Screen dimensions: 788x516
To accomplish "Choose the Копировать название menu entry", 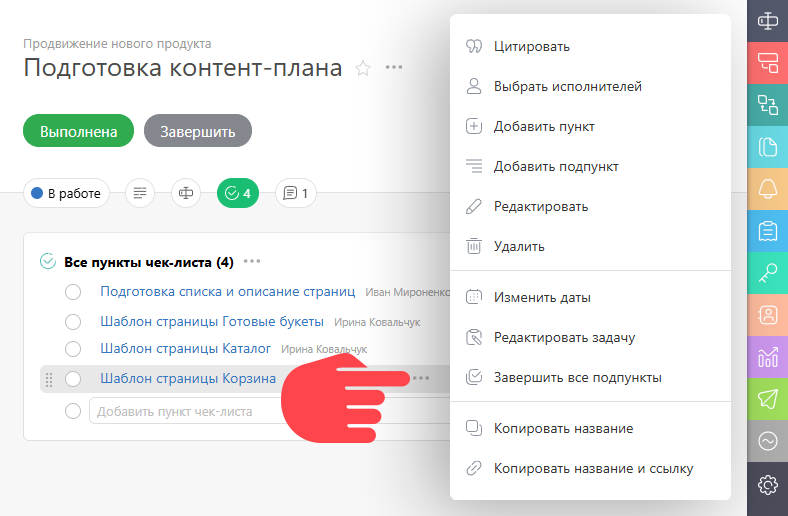I will 590,428.
